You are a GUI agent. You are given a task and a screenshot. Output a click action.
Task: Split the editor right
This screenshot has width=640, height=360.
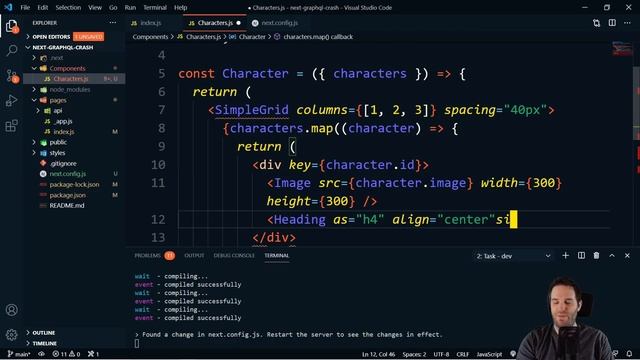coord(612,23)
